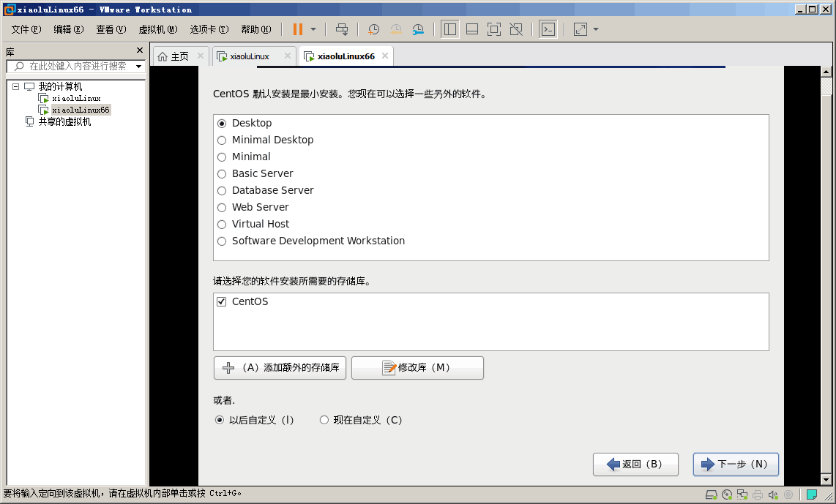Click the stretch guest display icon
The width and height of the screenshot is (836, 504).
point(580,29)
